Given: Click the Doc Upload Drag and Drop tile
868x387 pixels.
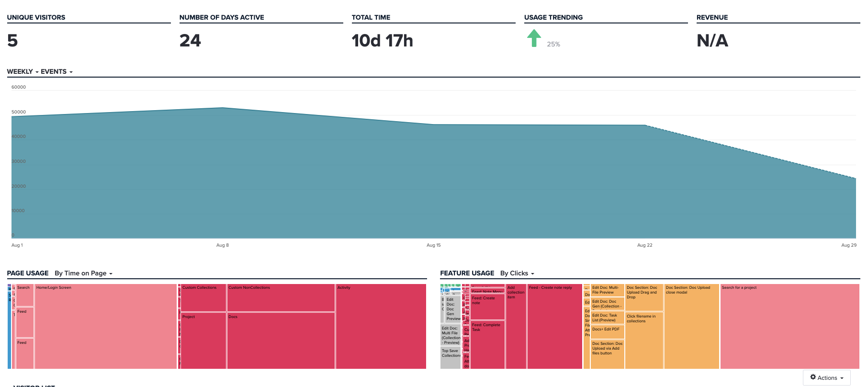Looking at the screenshot, I should pos(644,298).
